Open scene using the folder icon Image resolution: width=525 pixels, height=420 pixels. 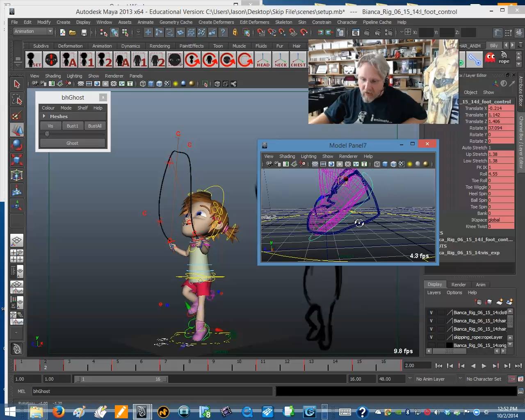(73, 32)
